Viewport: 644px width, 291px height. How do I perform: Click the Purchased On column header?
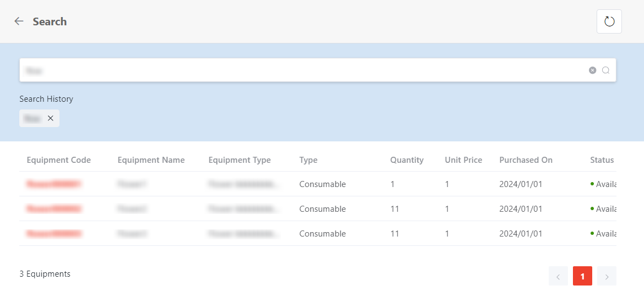[x=526, y=160]
